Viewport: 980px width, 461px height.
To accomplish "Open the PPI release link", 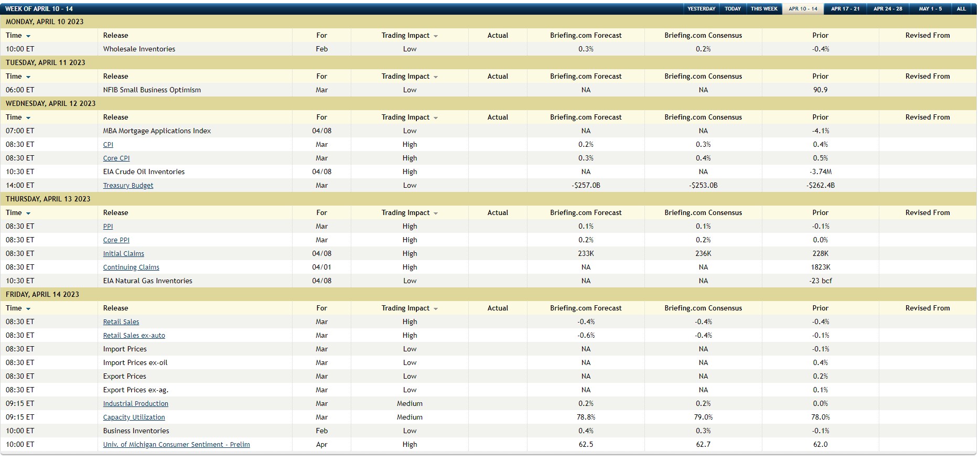I will tap(108, 226).
